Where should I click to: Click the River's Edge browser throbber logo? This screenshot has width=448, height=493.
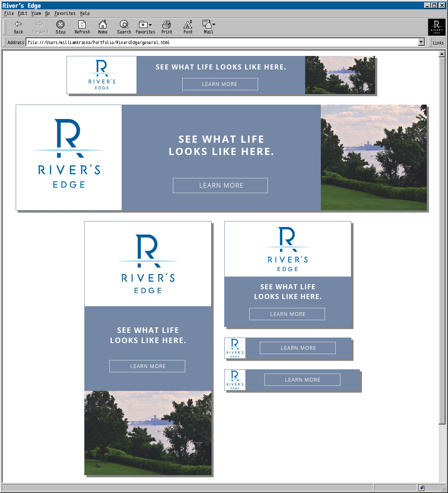(437, 27)
